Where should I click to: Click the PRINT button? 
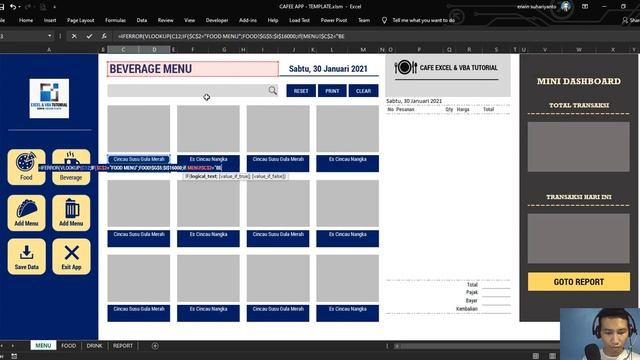pos(332,91)
